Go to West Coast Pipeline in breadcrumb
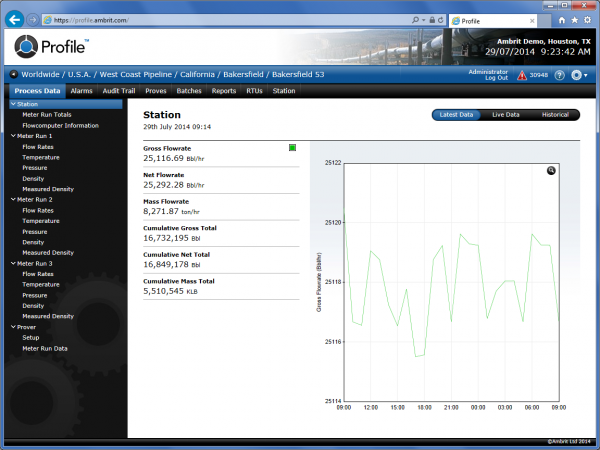This screenshot has width=600, height=450. (135, 74)
